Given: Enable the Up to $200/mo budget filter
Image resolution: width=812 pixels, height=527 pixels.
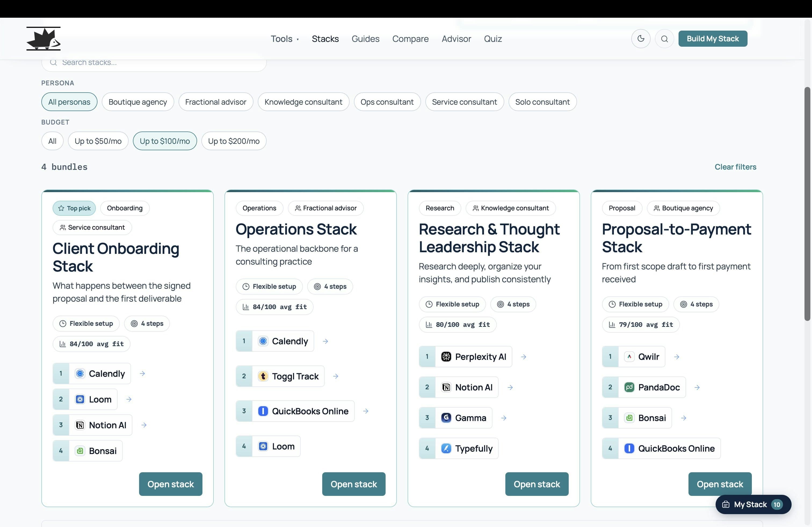Looking at the screenshot, I should (234, 141).
